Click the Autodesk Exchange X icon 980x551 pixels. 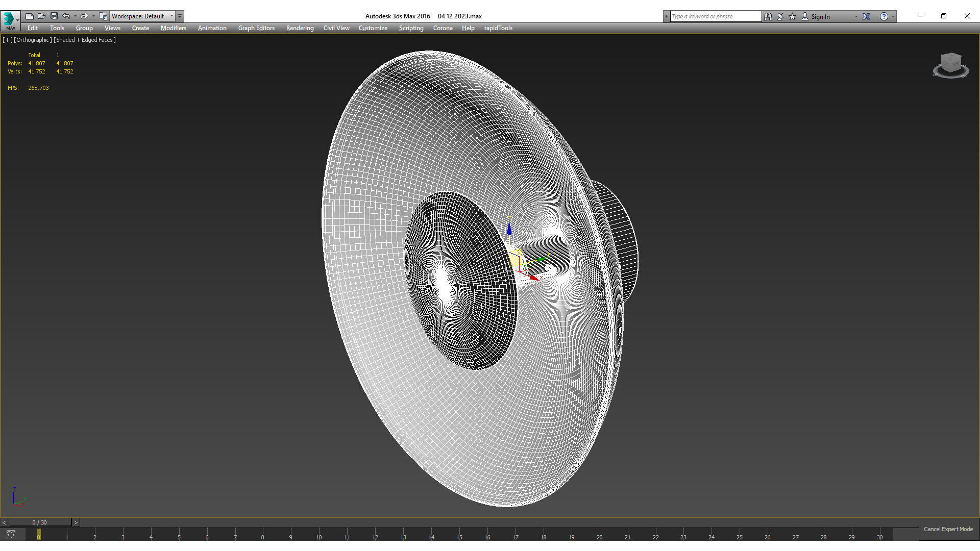click(x=866, y=16)
